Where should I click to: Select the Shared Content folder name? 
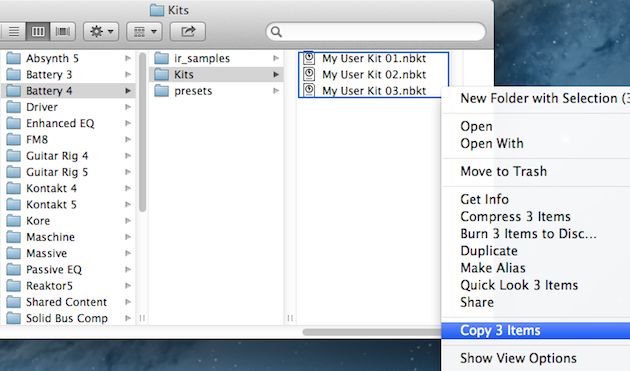coord(66,302)
